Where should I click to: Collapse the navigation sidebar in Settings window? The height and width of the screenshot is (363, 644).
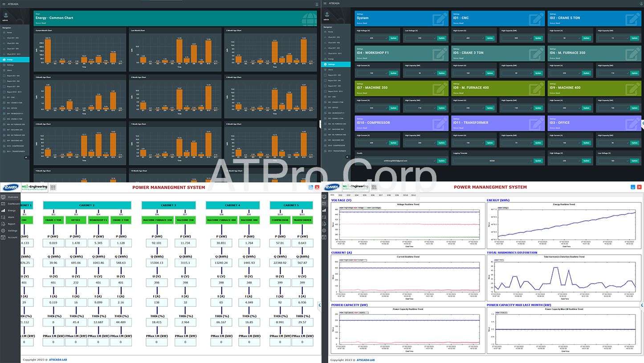coord(347,157)
